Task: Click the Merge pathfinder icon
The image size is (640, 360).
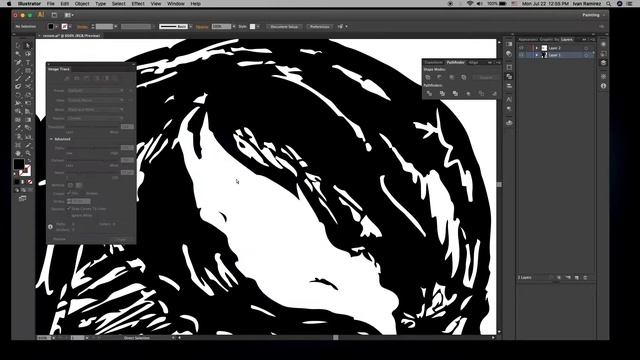Action: tap(456, 93)
